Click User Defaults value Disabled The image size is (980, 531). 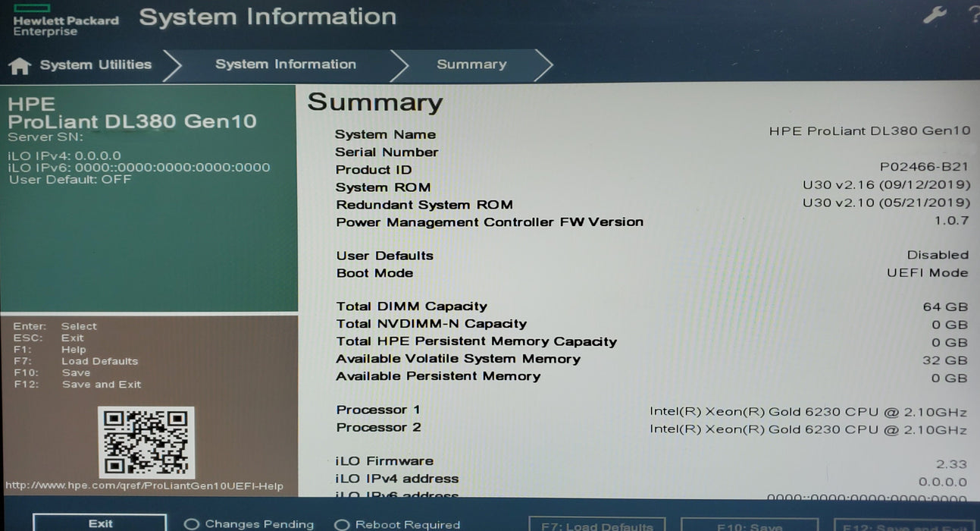point(938,255)
